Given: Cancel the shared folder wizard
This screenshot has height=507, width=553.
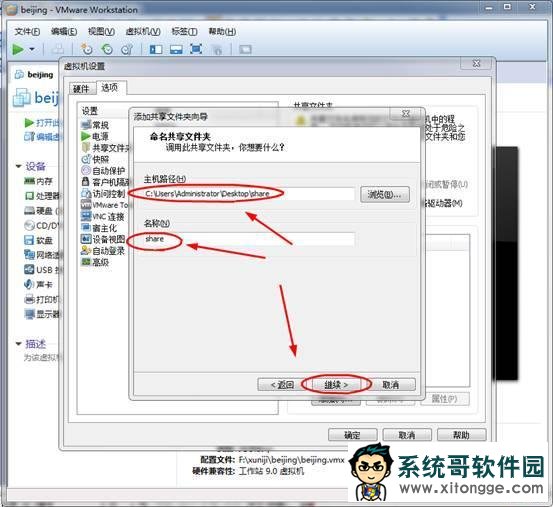Looking at the screenshot, I should (391, 385).
